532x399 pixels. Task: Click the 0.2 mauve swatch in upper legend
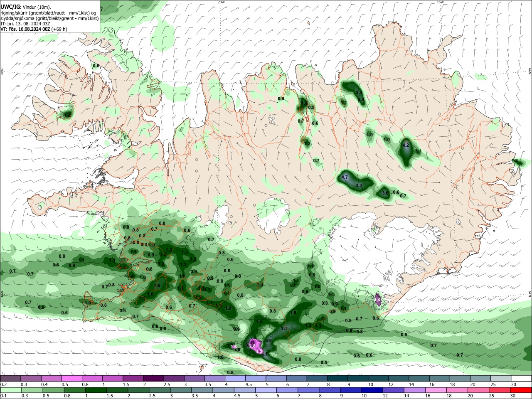[11, 378]
